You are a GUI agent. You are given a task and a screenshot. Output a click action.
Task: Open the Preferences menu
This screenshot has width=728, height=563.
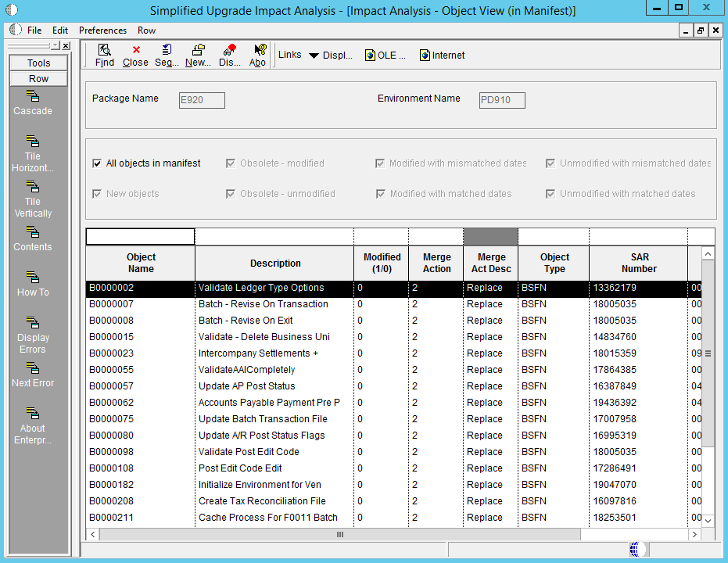tap(102, 30)
